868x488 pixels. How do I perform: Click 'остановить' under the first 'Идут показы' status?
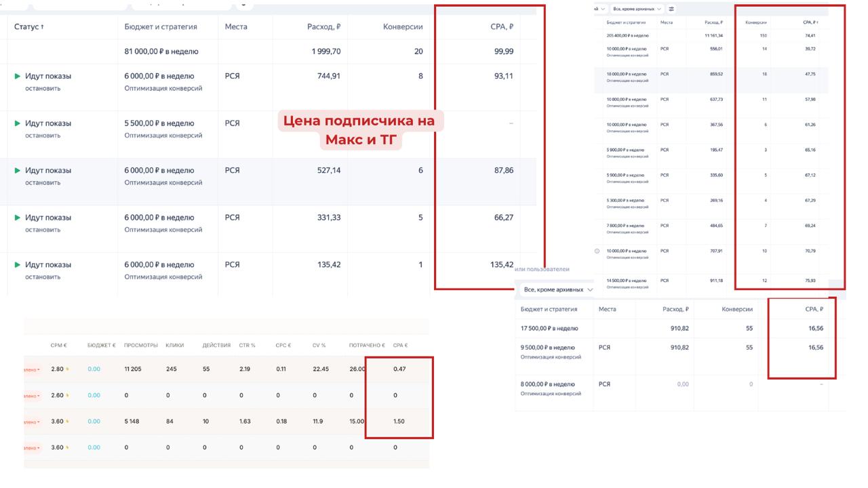click(x=43, y=88)
